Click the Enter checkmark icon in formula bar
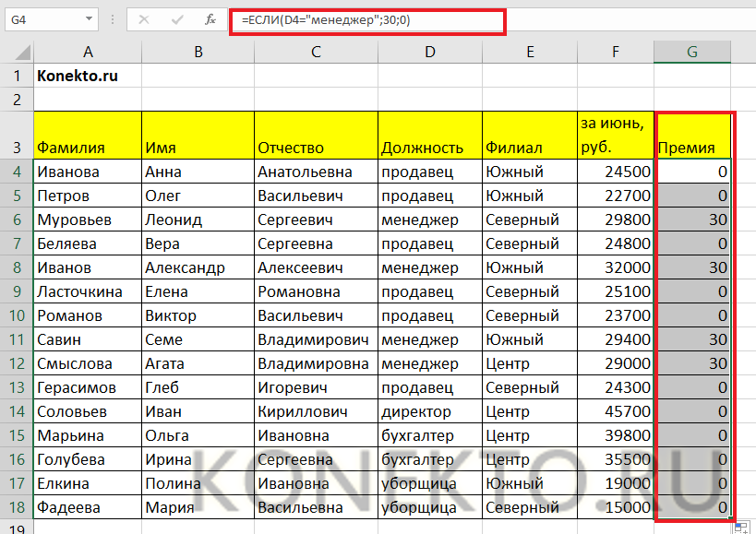The width and height of the screenshot is (756, 534). pos(176,18)
